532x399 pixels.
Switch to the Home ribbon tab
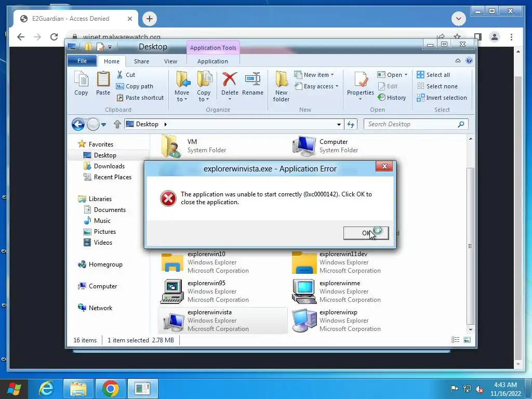pyautogui.click(x=112, y=61)
